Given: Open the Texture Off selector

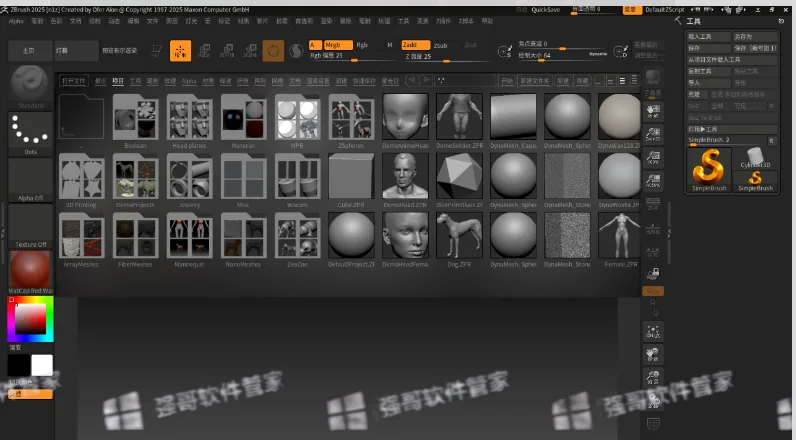Looking at the screenshot, I should (30, 226).
